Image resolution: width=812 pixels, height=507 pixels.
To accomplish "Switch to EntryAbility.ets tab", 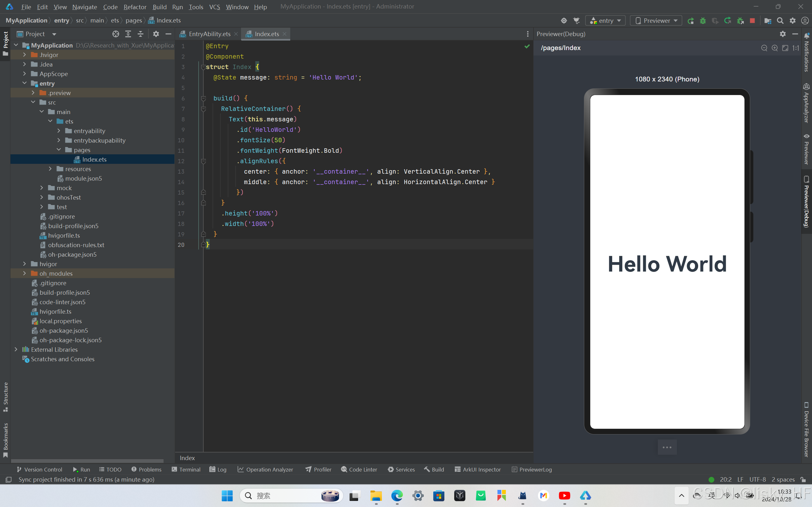I will [x=209, y=34].
